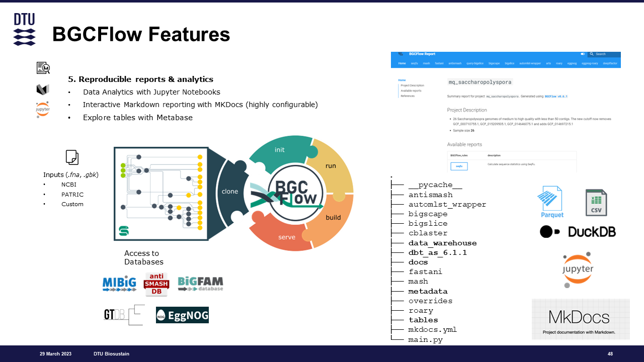This screenshot has width=644, height=362.
Task: Click the green Snakemake S logo
Action: (x=124, y=231)
